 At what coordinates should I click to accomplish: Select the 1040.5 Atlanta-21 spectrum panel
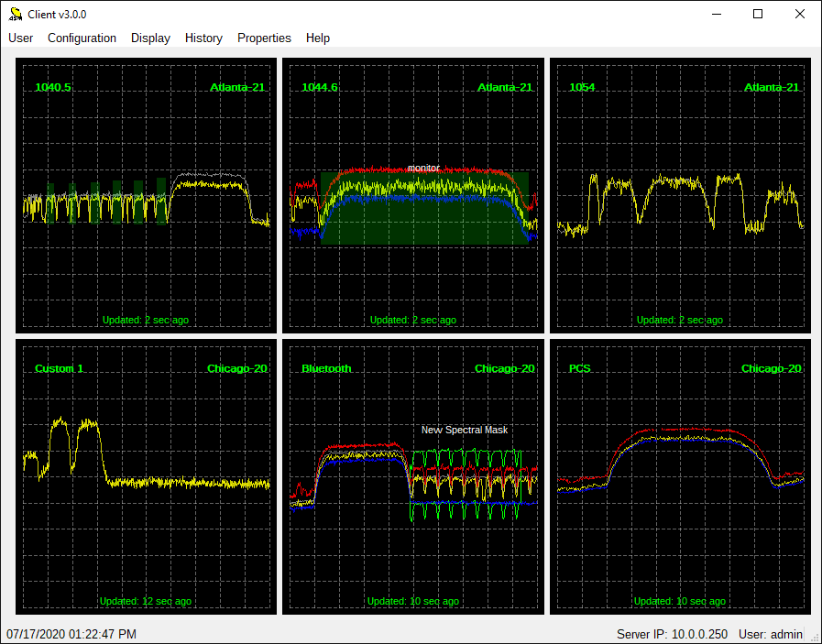click(x=147, y=195)
